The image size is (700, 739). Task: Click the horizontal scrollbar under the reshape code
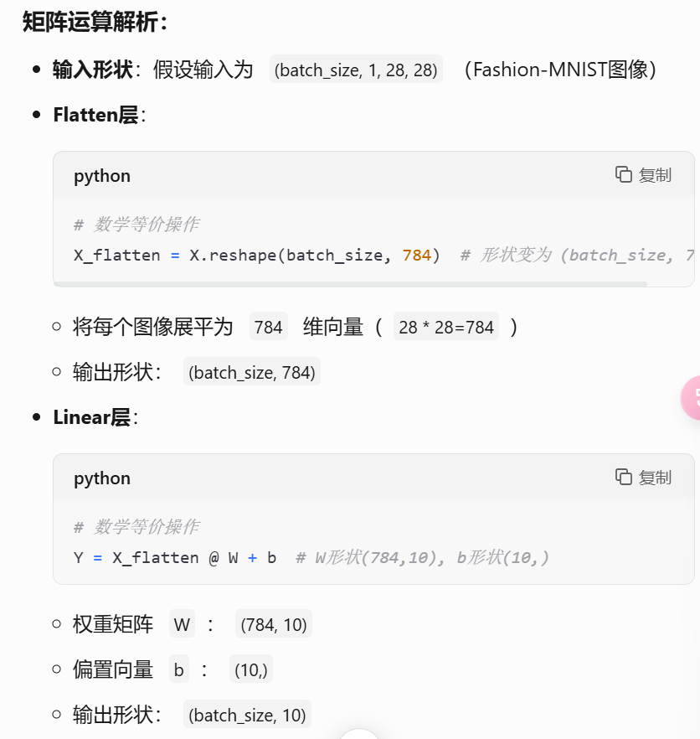point(351,284)
